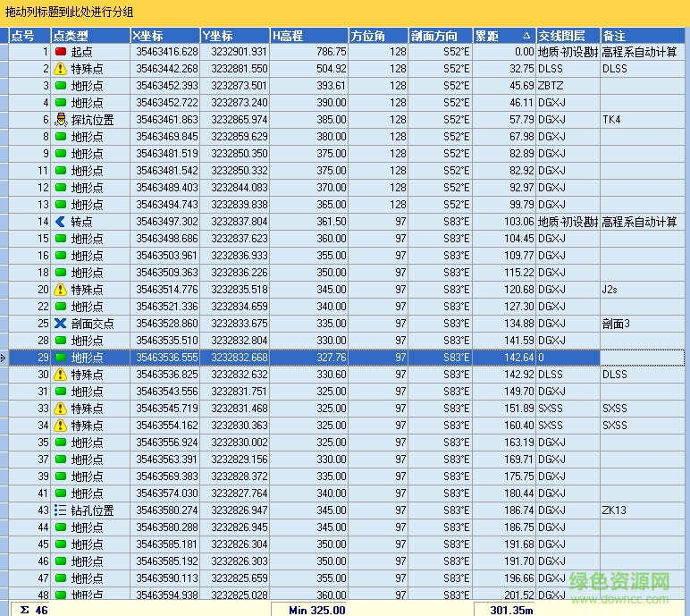Click the blue turning point arrow in row 14
Screen dimensions: 690x616
tap(61, 222)
